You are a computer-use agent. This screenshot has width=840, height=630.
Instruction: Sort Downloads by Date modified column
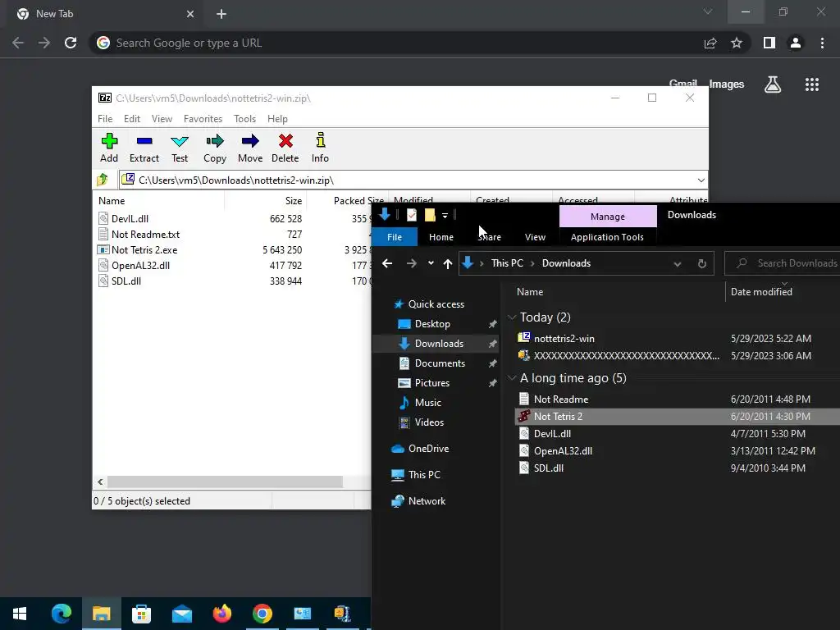point(760,292)
